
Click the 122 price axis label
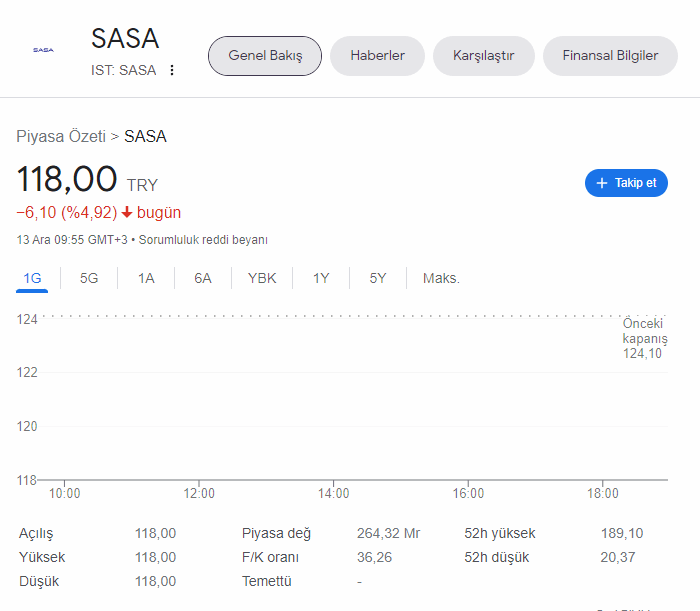click(27, 373)
